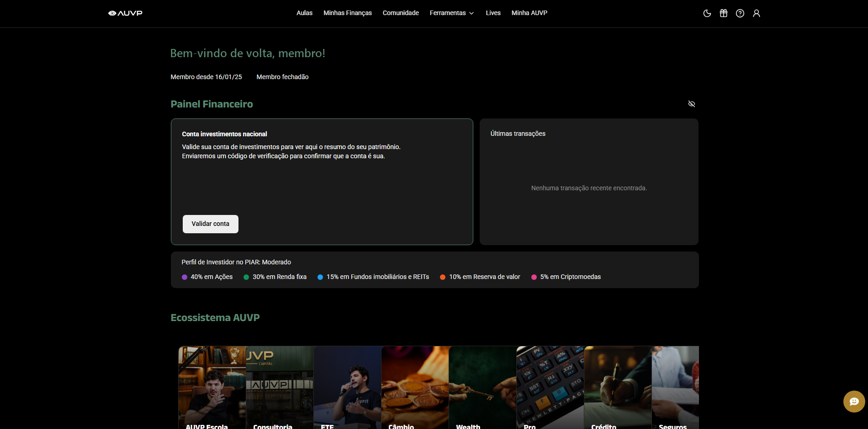
Task: Navigate to Minha AUVP
Action: click(x=529, y=13)
